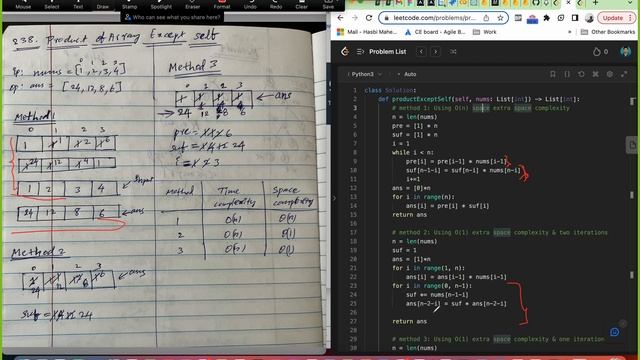Viewport: 640px width, 360px height.
Task: Click the code line 'suf *= nums[n-1-i]'
Action: tap(437, 295)
